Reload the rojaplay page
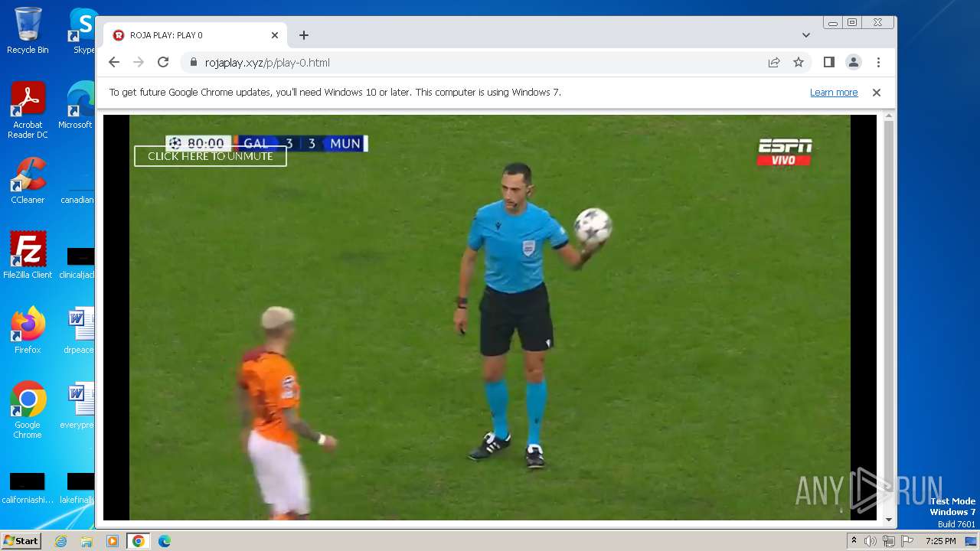The image size is (980, 551). coord(163,63)
